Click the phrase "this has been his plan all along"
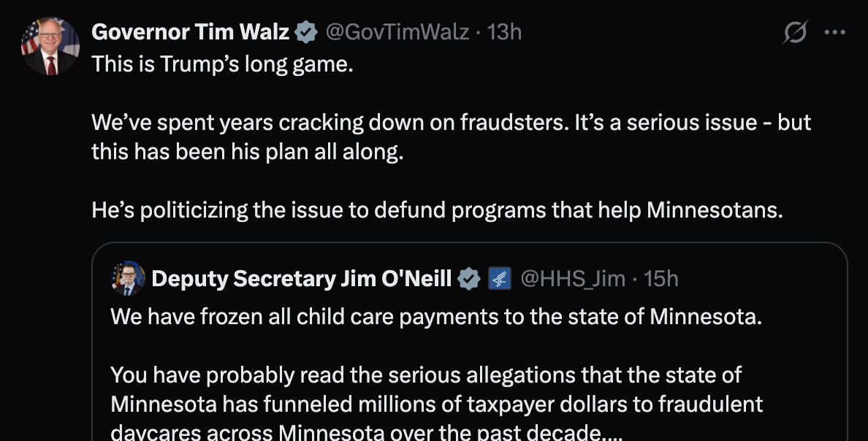Screen dimensions: 868x441 (247, 152)
